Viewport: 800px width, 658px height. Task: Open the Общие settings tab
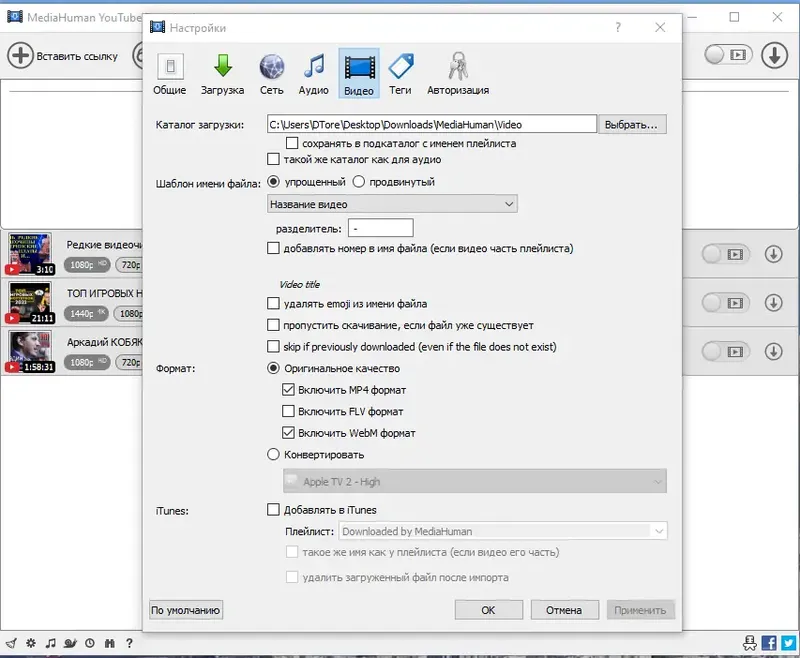pyautogui.click(x=169, y=74)
